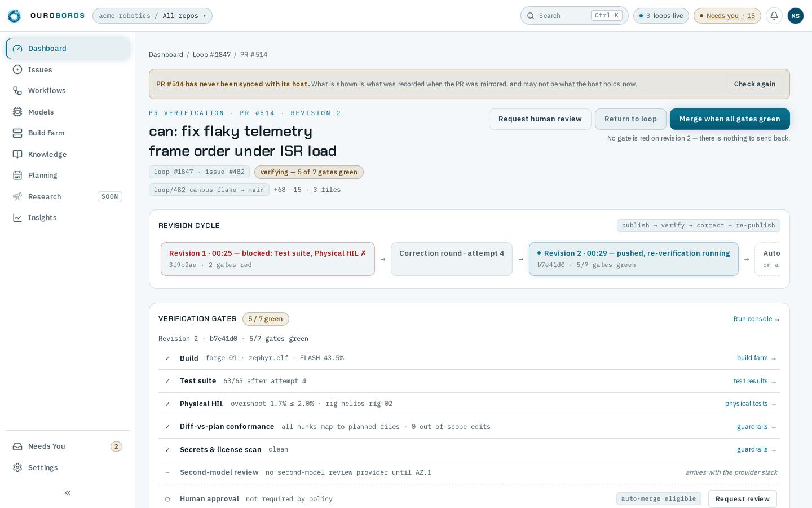
Task: Open guardrails link for Secrets & license scan
Action: [x=756, y=449]
